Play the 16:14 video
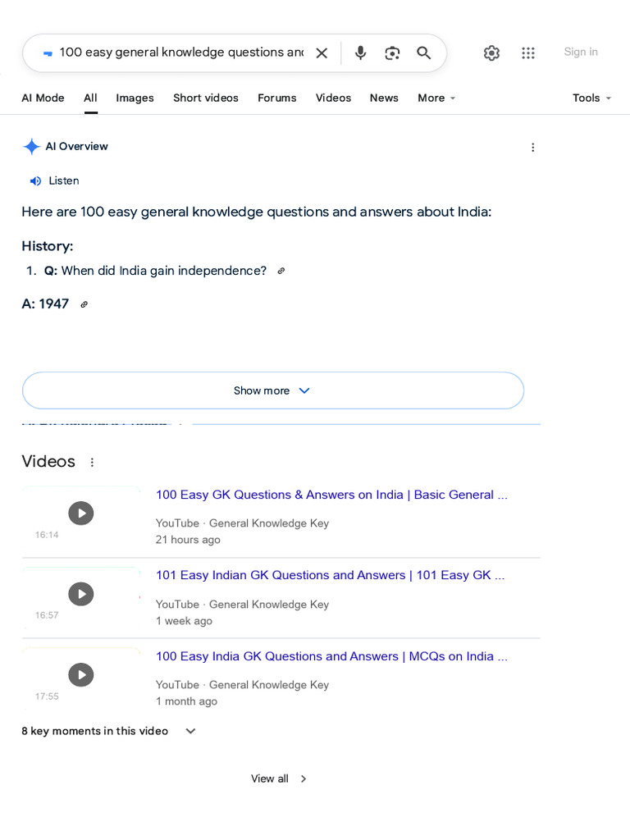Screen dimensions: 630x840 81,514
